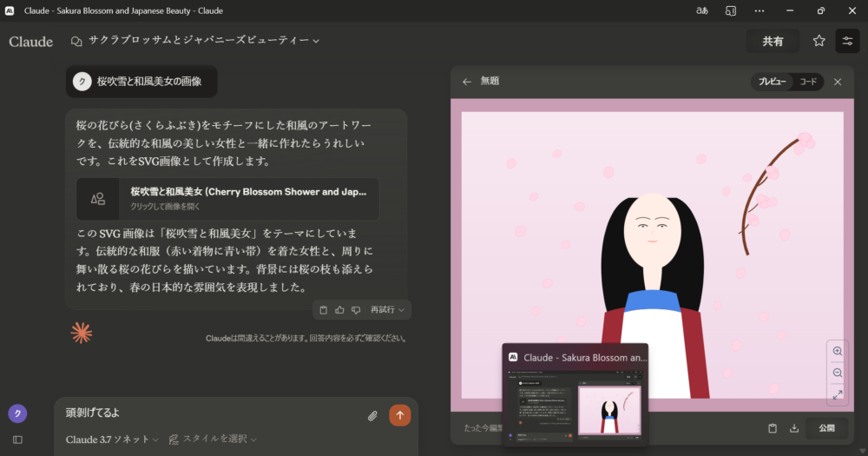The height and width of the screenshot is (456, 868).
Task: Open the Claude 3.7 model selector
Action: [x=112, y=439]
